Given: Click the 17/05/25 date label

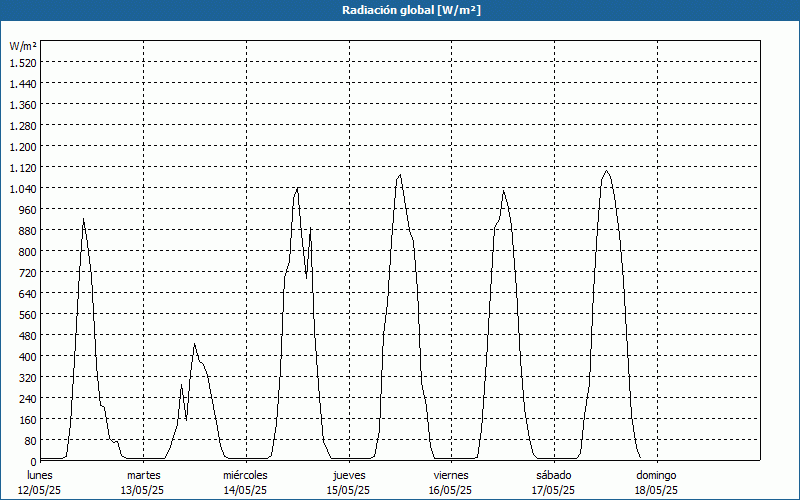Looking at the screenshot, I should click(554, 491).
